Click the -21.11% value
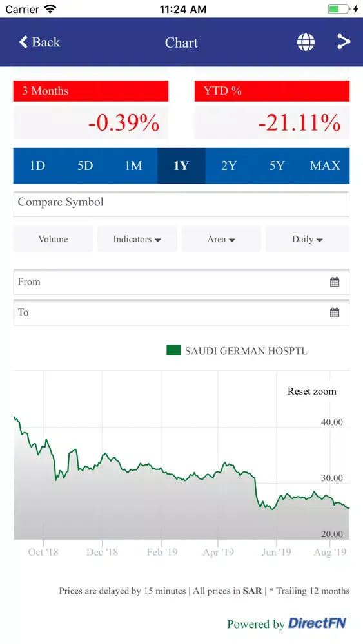Screen dimensions: 363x644 click(299, 123)
